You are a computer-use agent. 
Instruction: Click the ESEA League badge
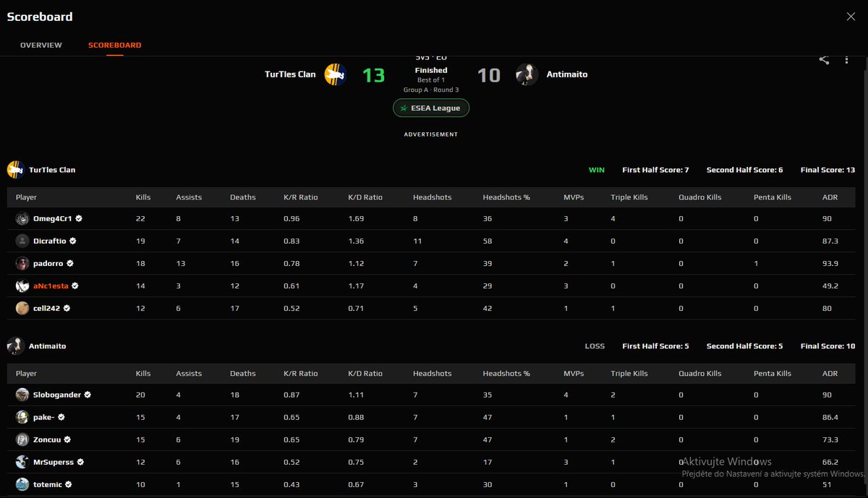pyautogui.click(x=430, y=107)
